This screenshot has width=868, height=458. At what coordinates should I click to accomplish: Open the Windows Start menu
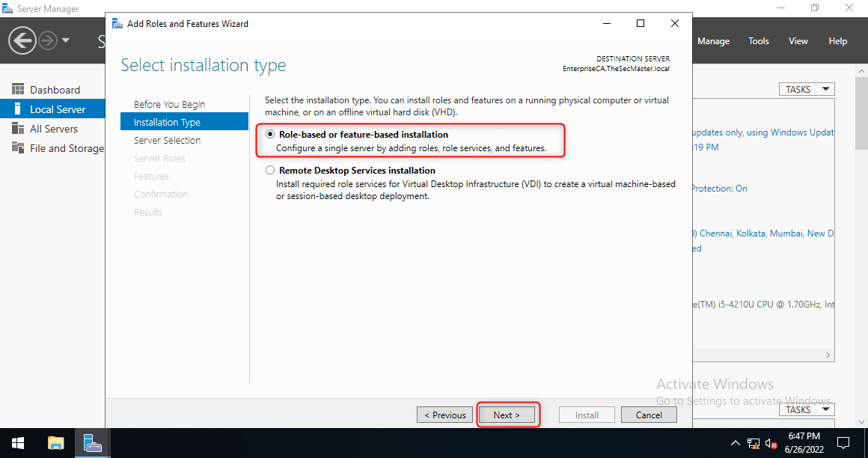pyautogui.click(x=18, y=444)
